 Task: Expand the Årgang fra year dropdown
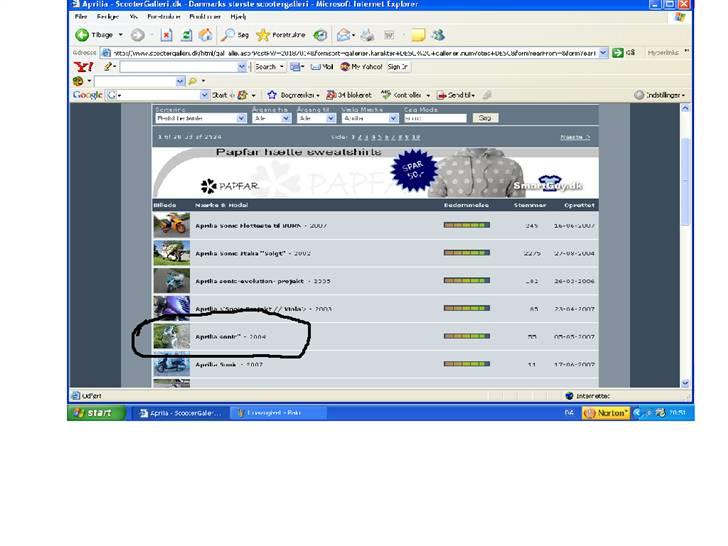pyautogui.click(x=285, y=118)
